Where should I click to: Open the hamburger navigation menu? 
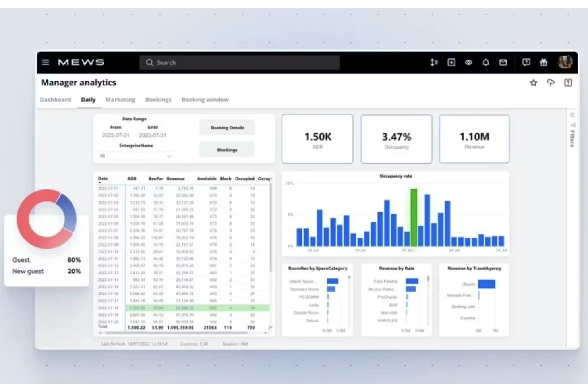(x=45, y=62)
